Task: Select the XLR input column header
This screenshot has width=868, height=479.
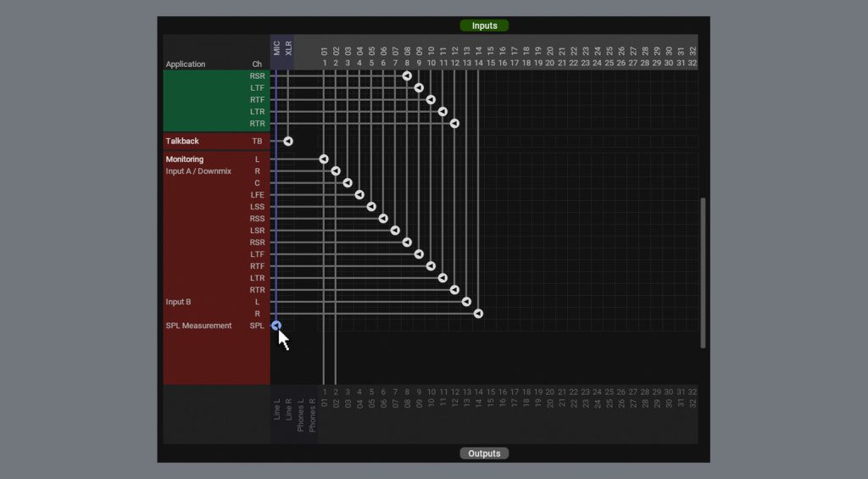Action: (x=288, y=48)
